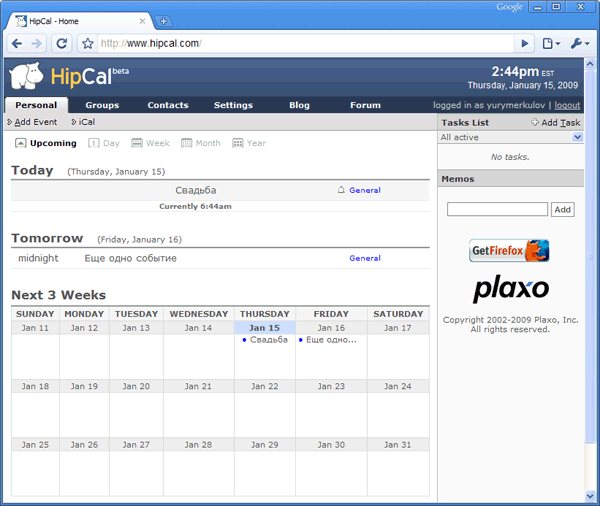Screen dimensions: 600x506
Task: Open the Forum tab
Action: click(x=365, y=105)
